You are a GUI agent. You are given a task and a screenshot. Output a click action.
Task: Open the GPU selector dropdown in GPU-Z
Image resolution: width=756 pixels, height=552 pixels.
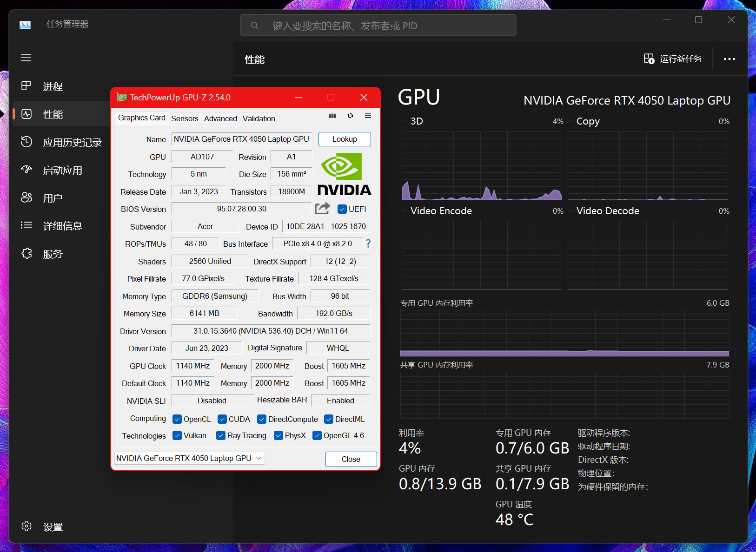pyautogui.click(x=190, y=458)
